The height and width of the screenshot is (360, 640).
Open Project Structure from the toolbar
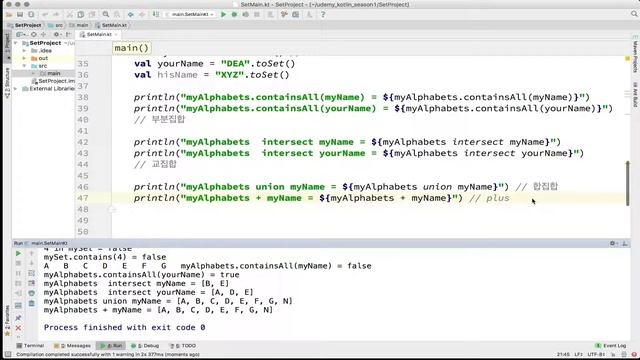[x=296, y=14]
